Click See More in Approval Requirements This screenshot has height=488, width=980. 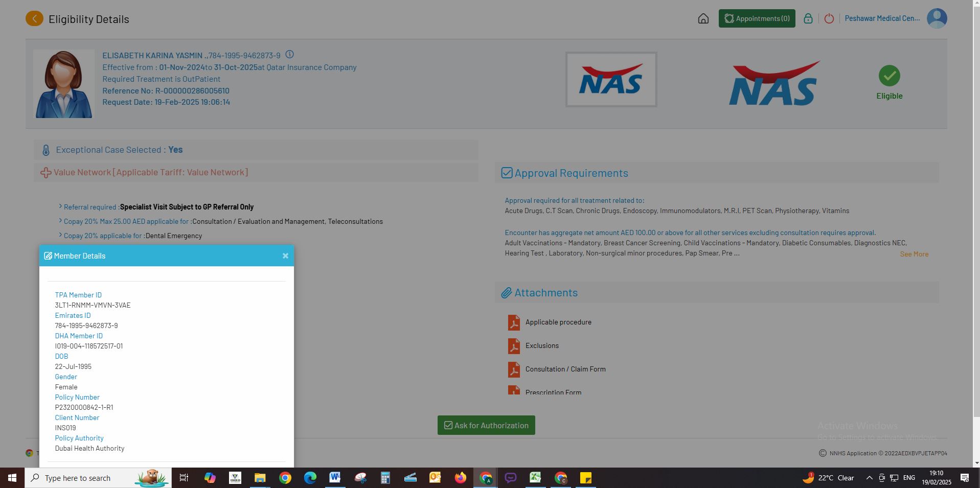tap(914, 254)
